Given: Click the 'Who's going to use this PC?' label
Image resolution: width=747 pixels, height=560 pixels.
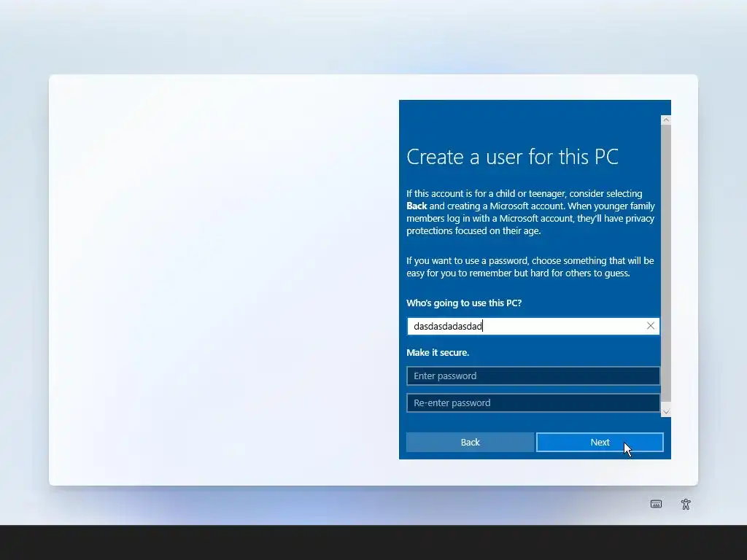Looking at the screenshot, I should coord(464,303).
